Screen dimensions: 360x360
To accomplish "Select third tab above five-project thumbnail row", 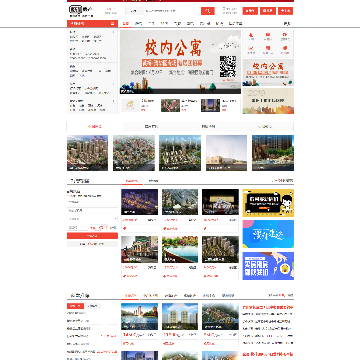I will pyautogui.click(x=208, y=126).
